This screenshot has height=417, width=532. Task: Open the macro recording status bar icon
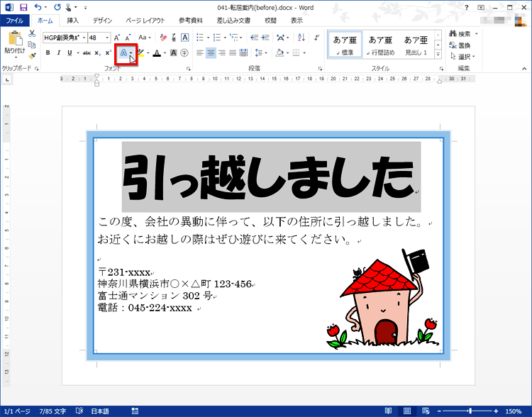click(x=135, y=411)
